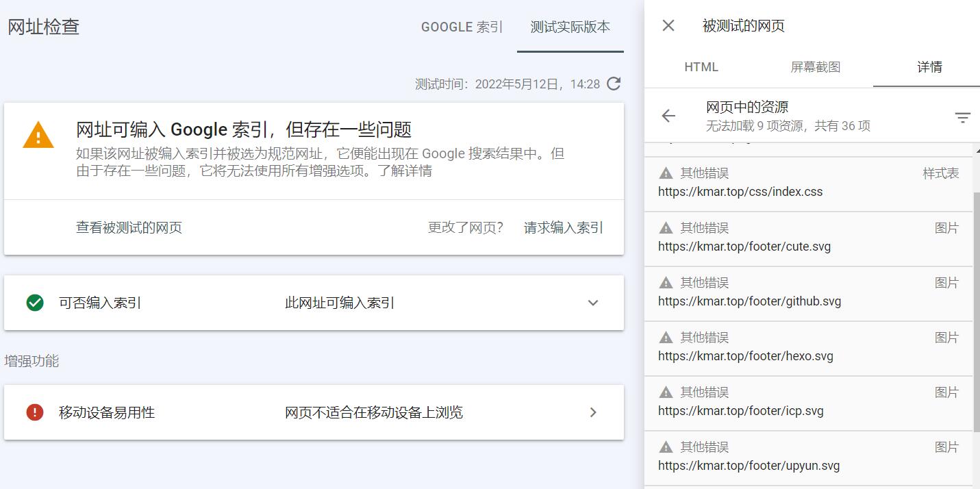Go back using the arrow beside 网页中的资源
This screenshot has height=489, width=980.
point(668,116)
